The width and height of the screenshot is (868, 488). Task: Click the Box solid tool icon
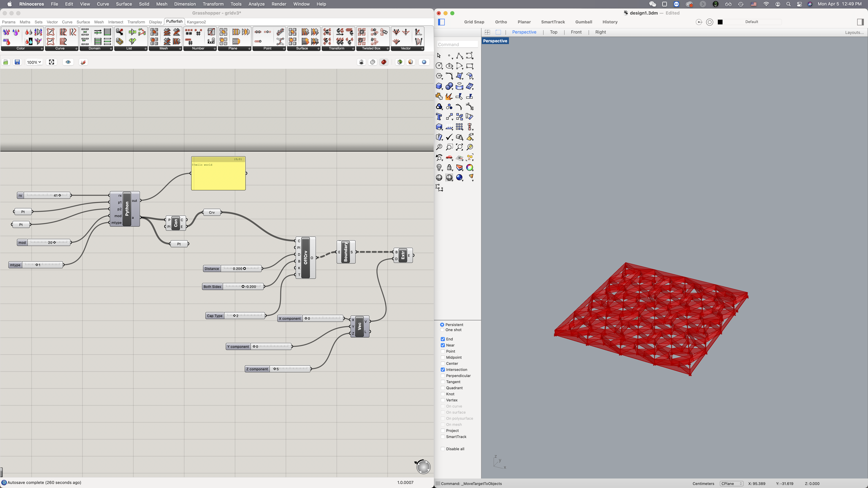pyautogui.click(x=439, y=87)
